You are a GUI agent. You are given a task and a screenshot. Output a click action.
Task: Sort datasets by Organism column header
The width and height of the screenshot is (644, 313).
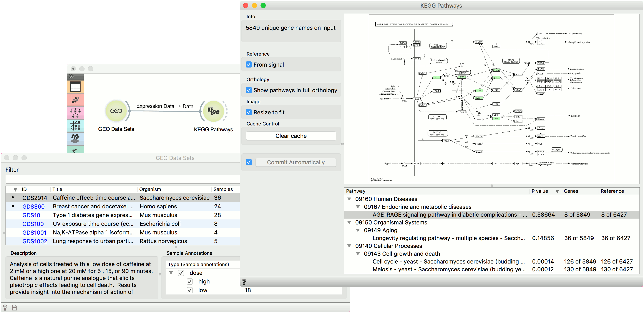150,189
